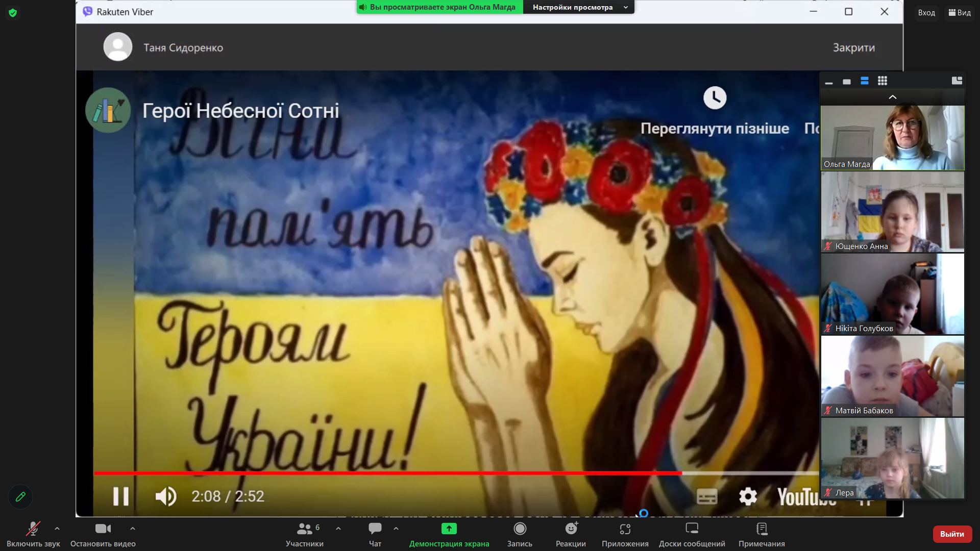The width and height of the screenshot is (980, 551).
Task: Select Ольга Магда video thumbnail
Action: (x=893, y=138)
